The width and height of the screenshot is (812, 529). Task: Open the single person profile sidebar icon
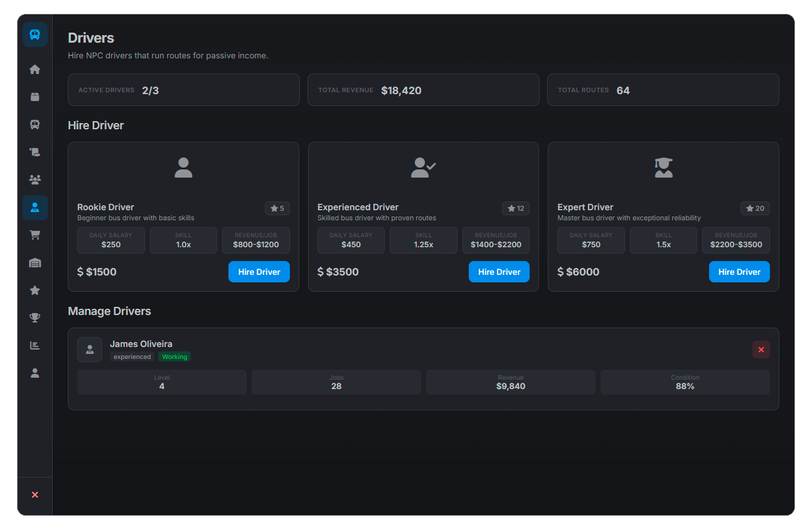pyautogui.click(x=35, y=373)
